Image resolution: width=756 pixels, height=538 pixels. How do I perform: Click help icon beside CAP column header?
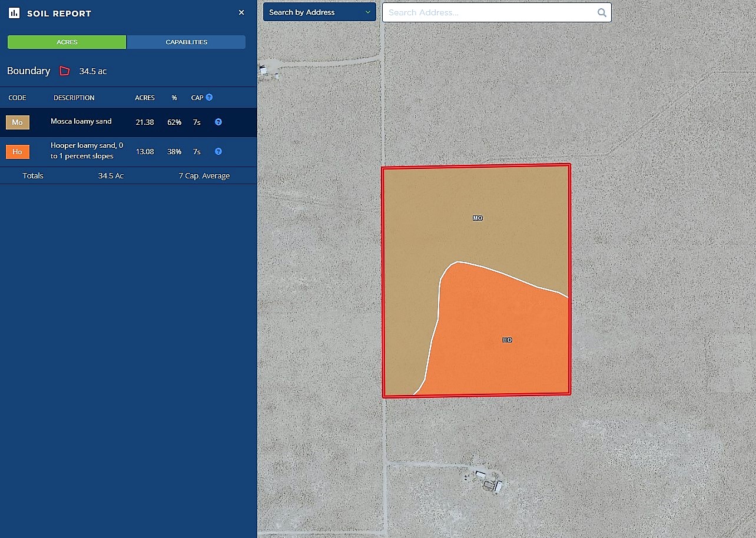(209, 98)
